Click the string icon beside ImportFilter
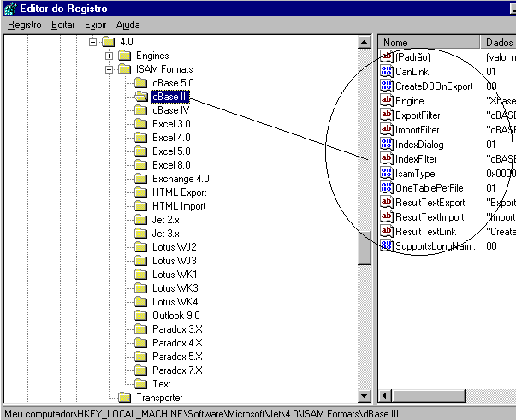The width and height of the screenshot is (516, 420). point(386,129)
